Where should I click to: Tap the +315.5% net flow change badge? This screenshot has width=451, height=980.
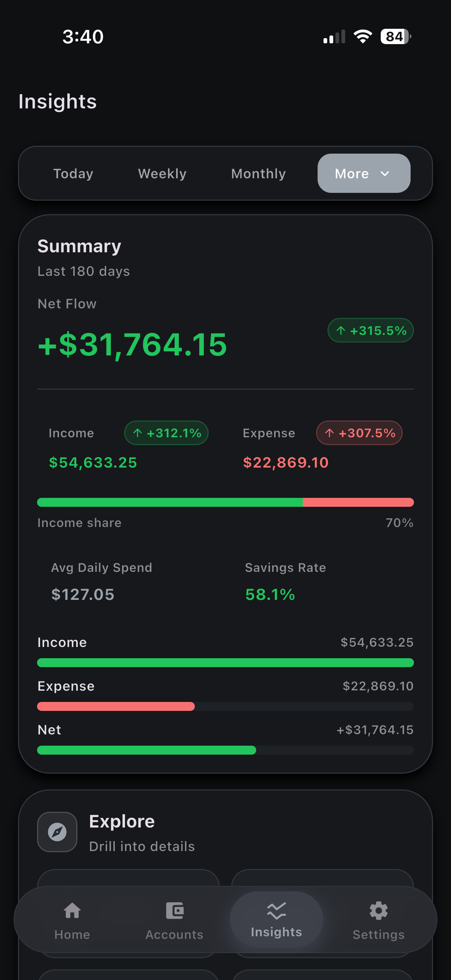point(370,330)
